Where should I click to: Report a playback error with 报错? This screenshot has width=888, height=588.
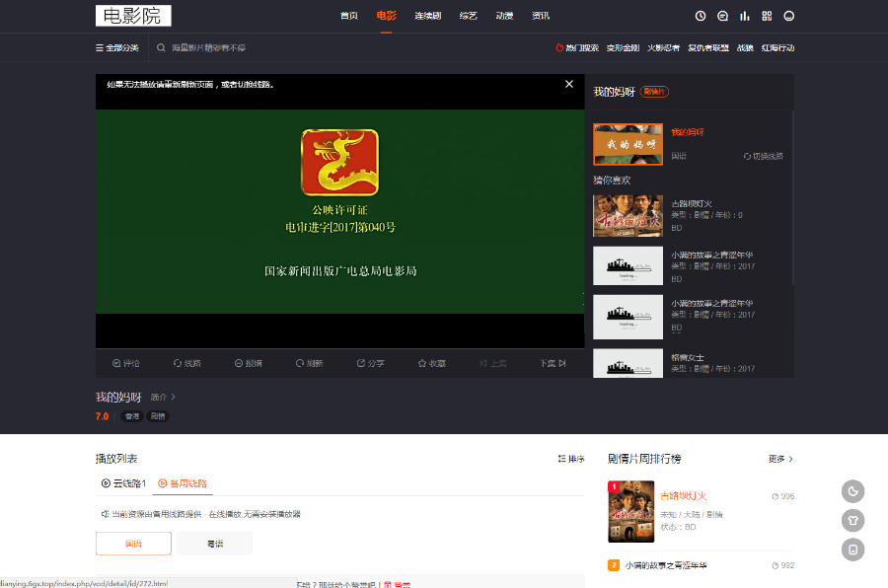(248, 363)
